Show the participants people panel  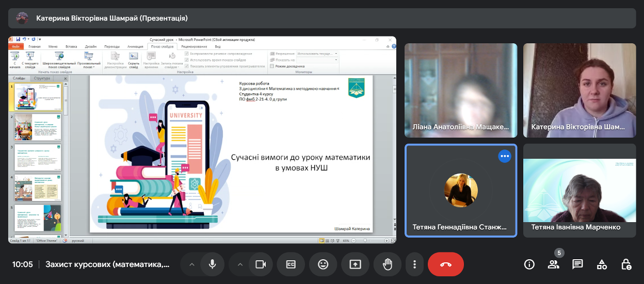pos(553,264)
